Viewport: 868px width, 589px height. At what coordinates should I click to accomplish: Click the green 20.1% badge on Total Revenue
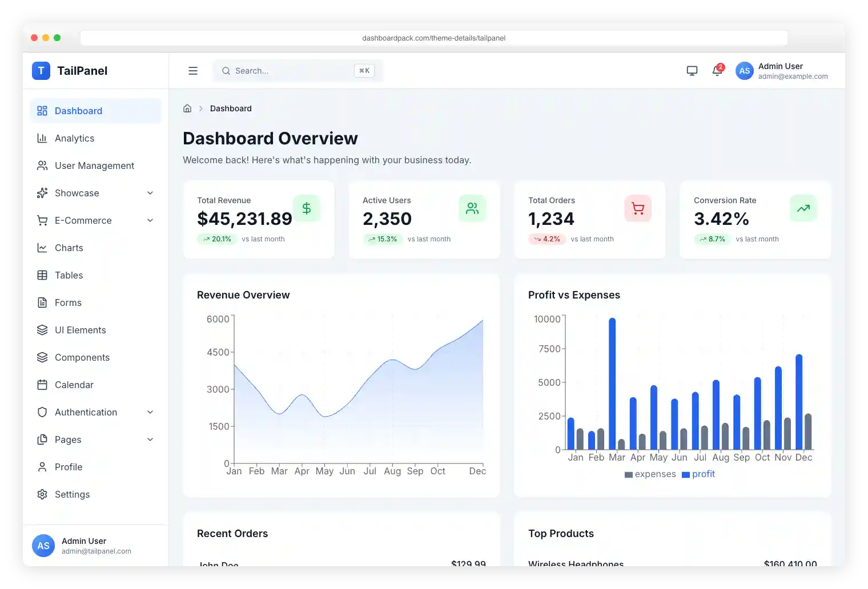(x=217, y=239)
